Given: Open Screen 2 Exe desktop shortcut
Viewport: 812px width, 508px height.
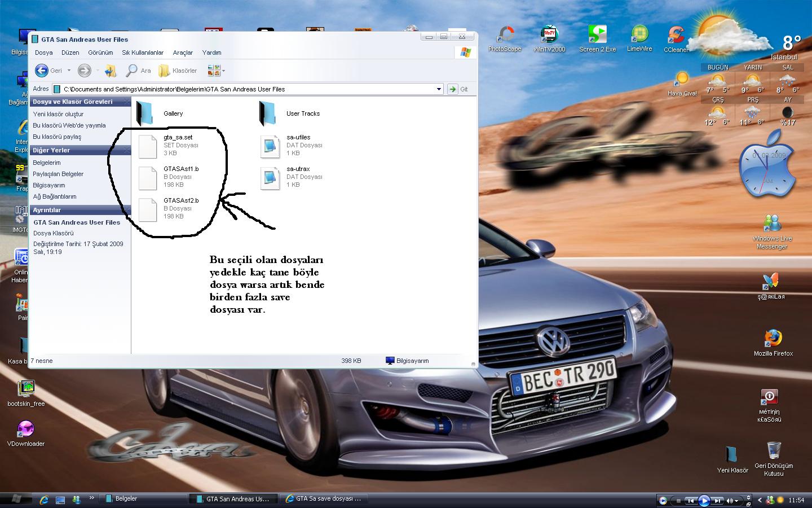Looking at the screenshot, I should (597, 38).
